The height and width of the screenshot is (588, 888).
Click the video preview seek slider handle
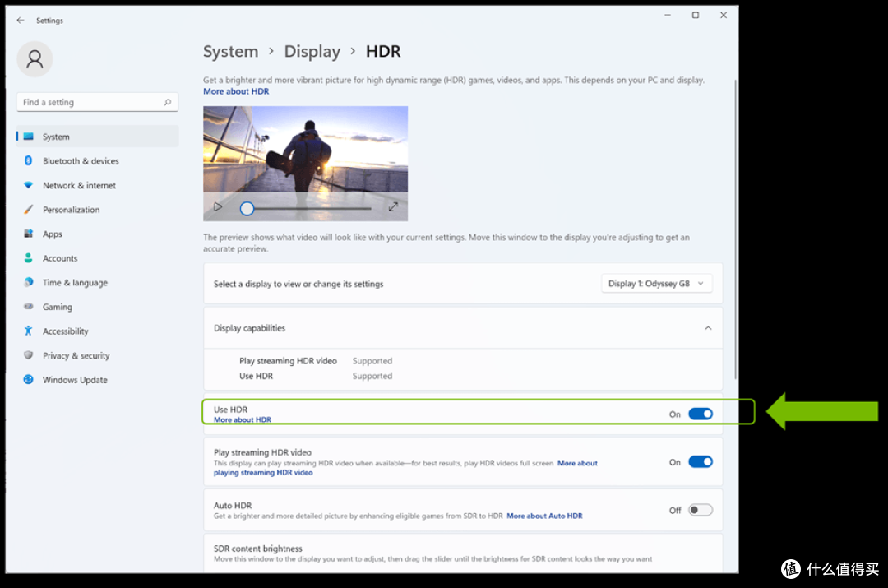(247, 208)
